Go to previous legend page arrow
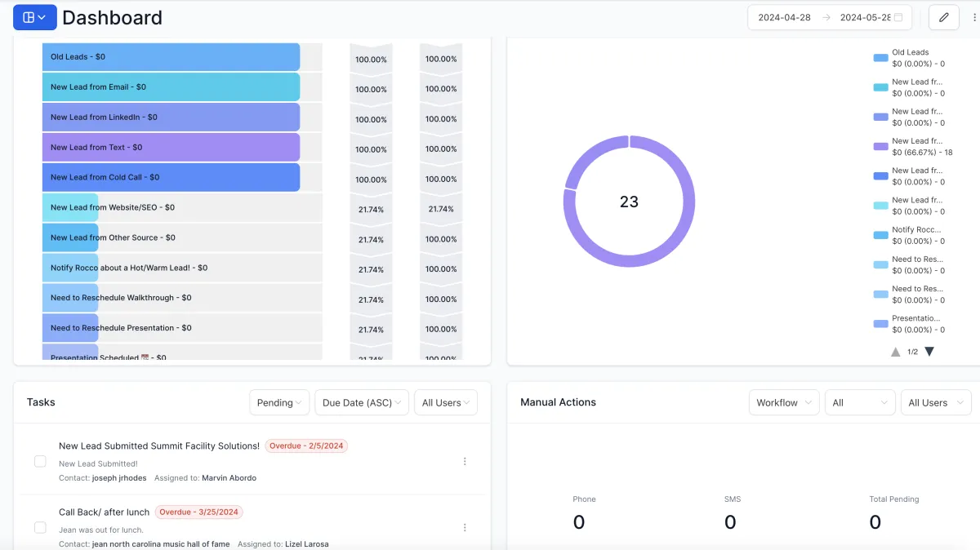 point(896,352)
